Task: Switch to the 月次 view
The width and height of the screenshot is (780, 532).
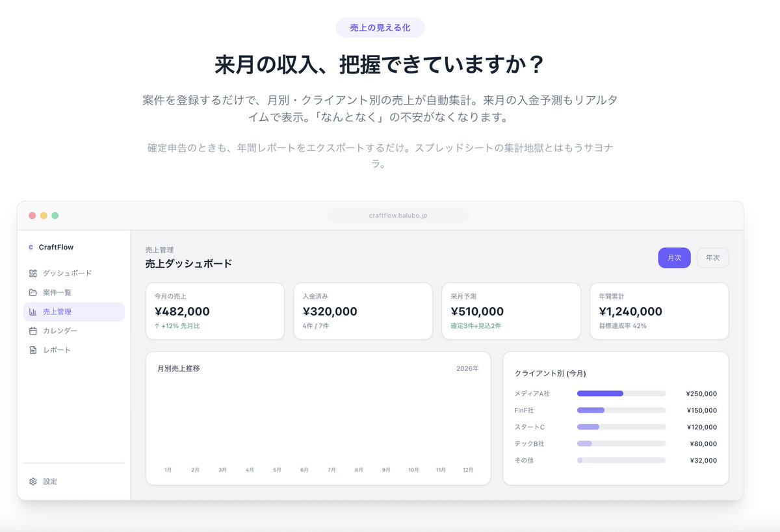Action: 674,258
